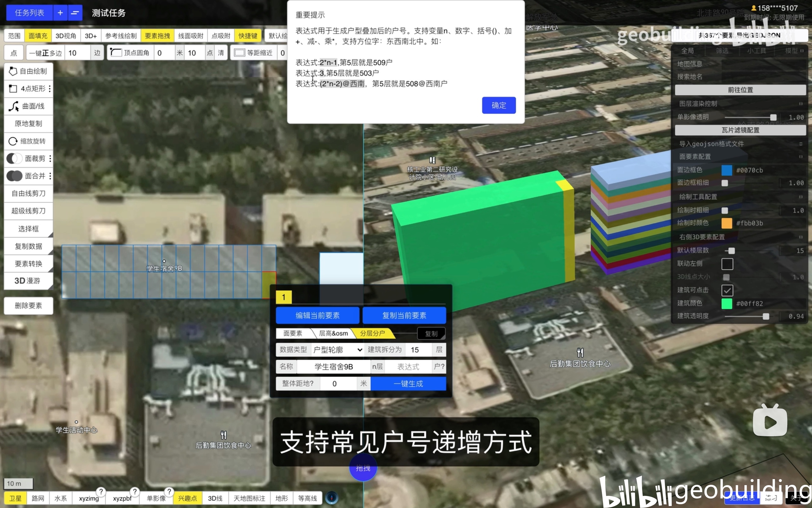Select the 面裁剪 face clip tool
Viewport: 812px width, 508px height.
[x=26, y=158]
